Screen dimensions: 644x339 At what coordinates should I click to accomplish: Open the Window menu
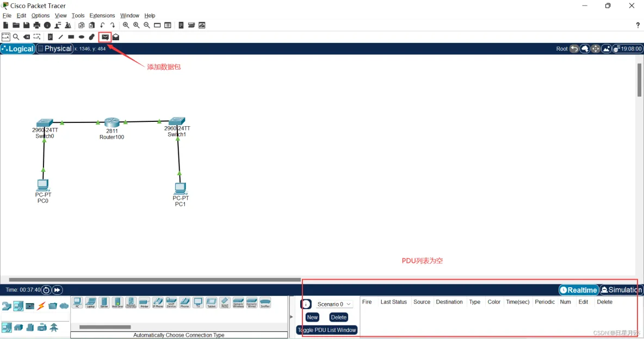coord(129,16)
